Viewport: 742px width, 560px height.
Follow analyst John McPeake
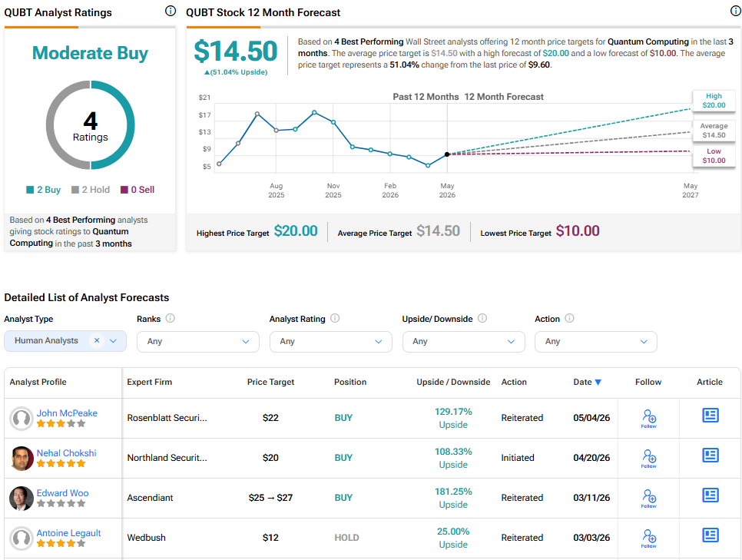coord(649,419)
